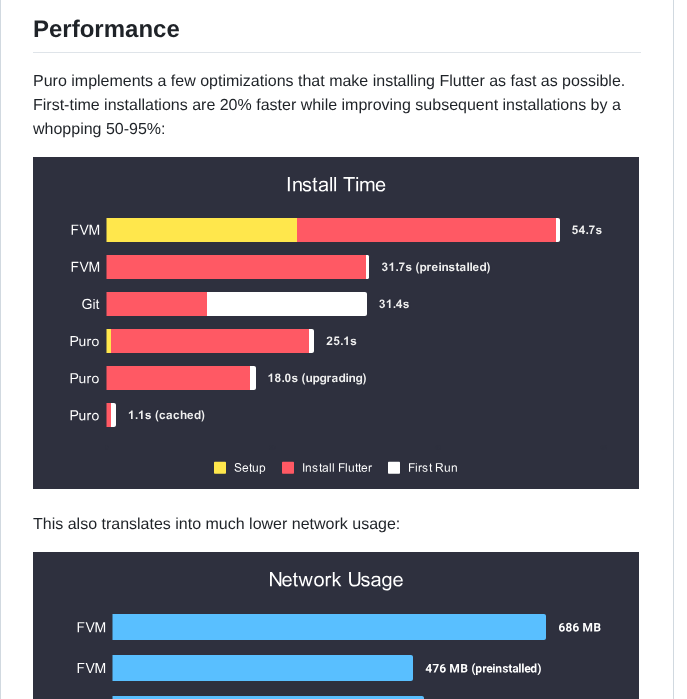Image resolution: width=687 pixels, height=699 pixels.
Task: Toggle the First Run legend label
Action: pyautogui.click(x=433, y=468)
